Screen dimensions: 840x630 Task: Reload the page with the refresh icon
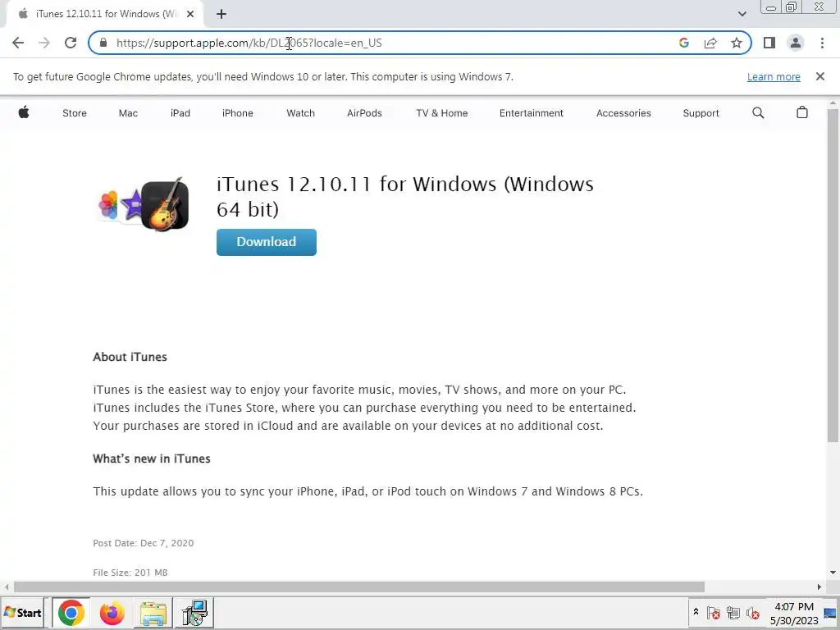[71, 43]
